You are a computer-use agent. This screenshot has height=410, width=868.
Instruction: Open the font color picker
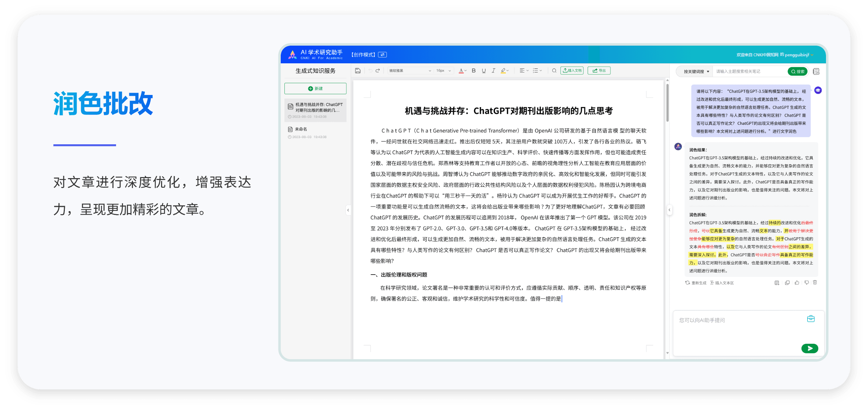click(463, 71)
